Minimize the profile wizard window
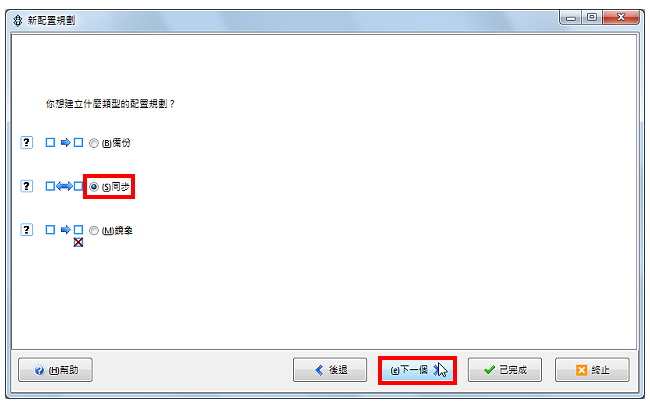Screen dimensions: 650x403 tap(571, 18)
